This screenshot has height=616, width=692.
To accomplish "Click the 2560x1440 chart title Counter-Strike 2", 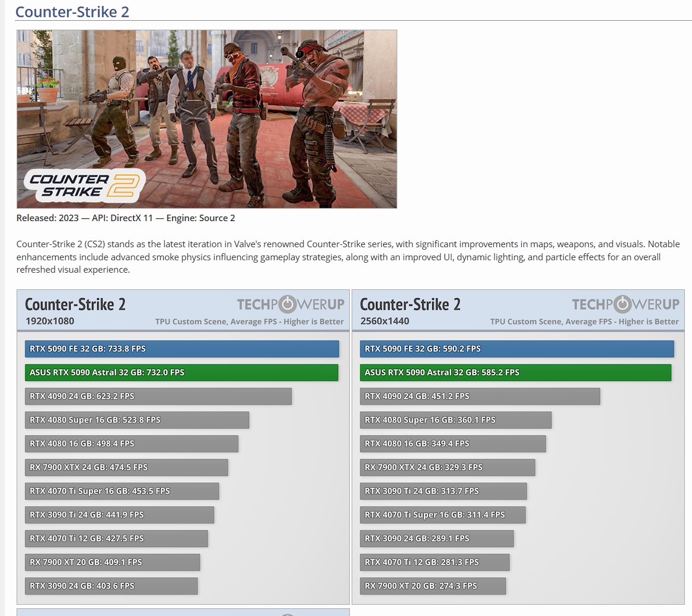I will pyautogui.click(x=410, y=305).
